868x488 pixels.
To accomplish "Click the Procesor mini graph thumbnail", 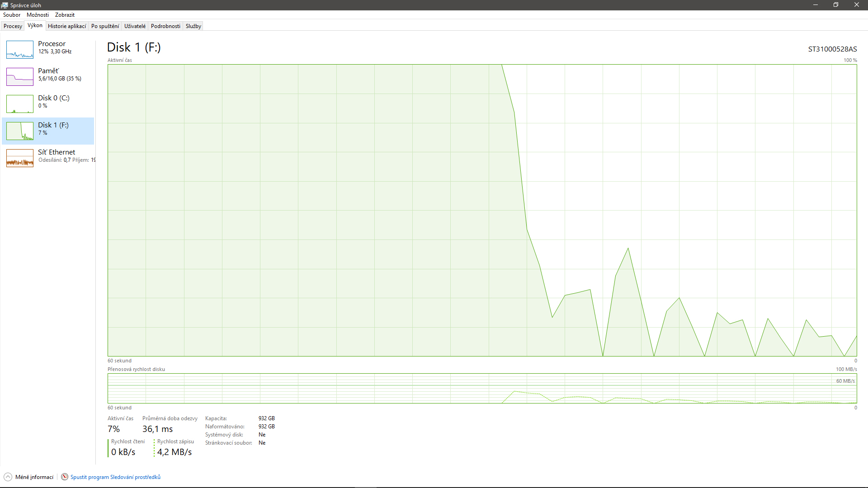I will click(20, 50).
